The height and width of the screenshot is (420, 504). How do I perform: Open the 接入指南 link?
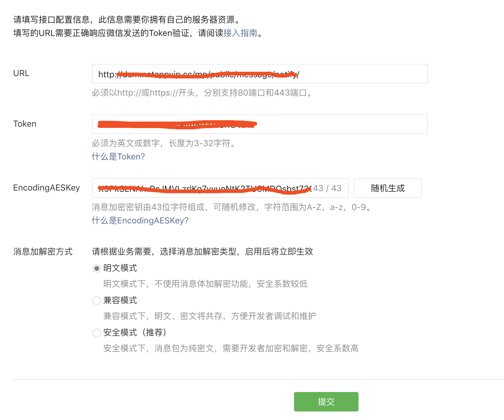tap(240, 33)
